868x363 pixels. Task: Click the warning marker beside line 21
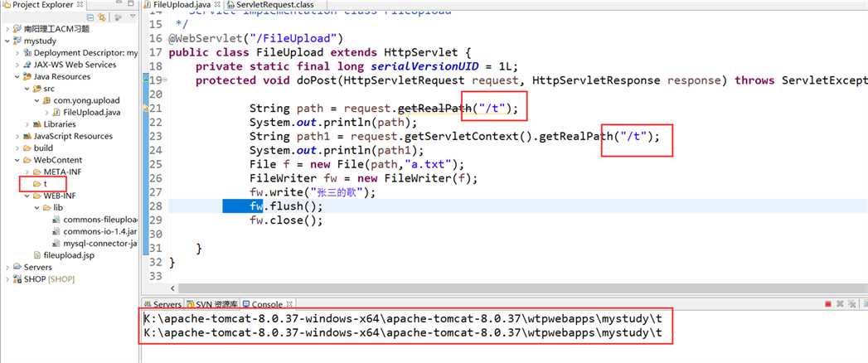145,108
